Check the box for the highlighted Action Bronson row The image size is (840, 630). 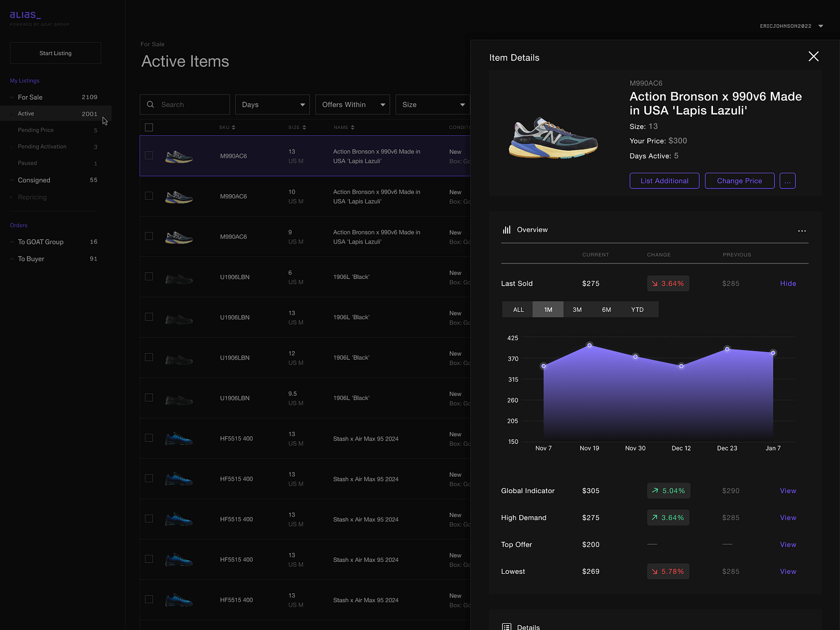tap(149, 155)
